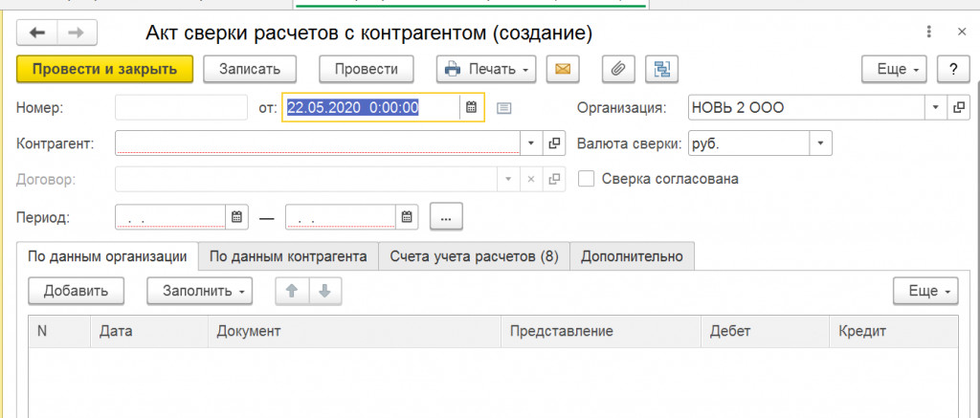Viewport: 980px width, 418px height.
Task: Switch to По данным контрагента tab
Action: tap(288, 256)
